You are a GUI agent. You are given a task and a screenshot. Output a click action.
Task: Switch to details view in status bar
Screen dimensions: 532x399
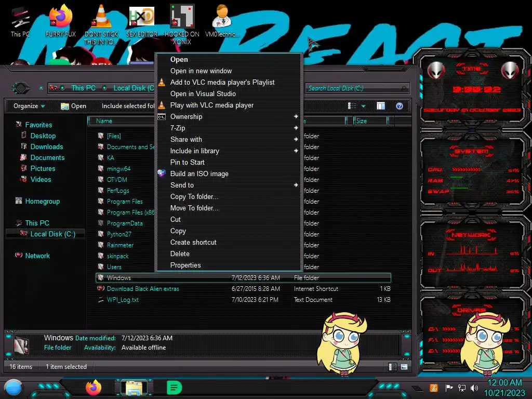392,366
